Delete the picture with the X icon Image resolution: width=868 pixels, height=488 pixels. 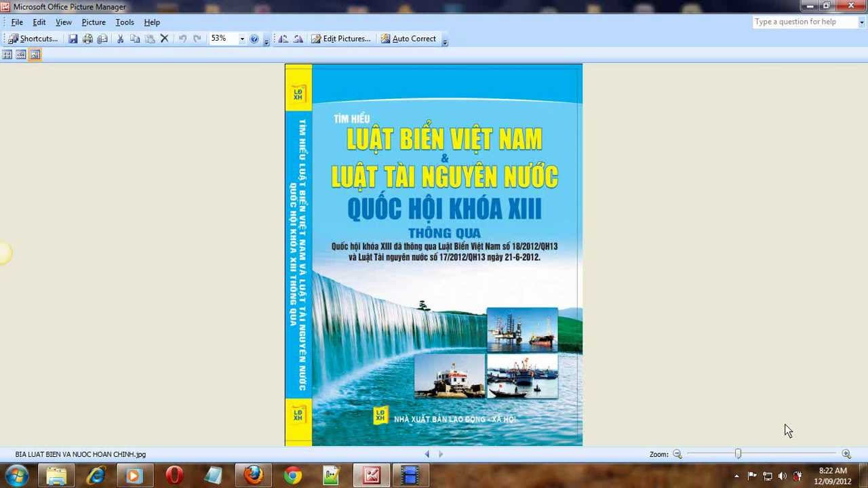pyautogui.click(x=164, y=39)
